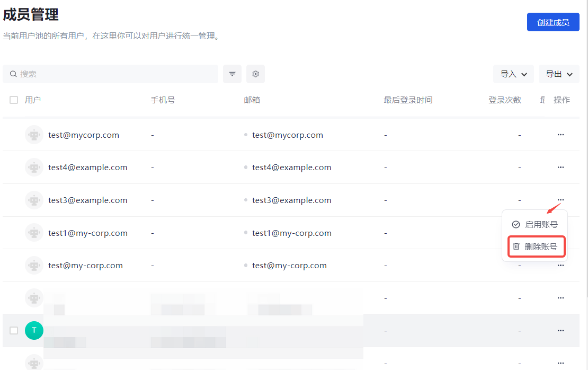Click three-dot menu for test3@example.com row
The width and height of the screenshot is (588, 370).
560,200
